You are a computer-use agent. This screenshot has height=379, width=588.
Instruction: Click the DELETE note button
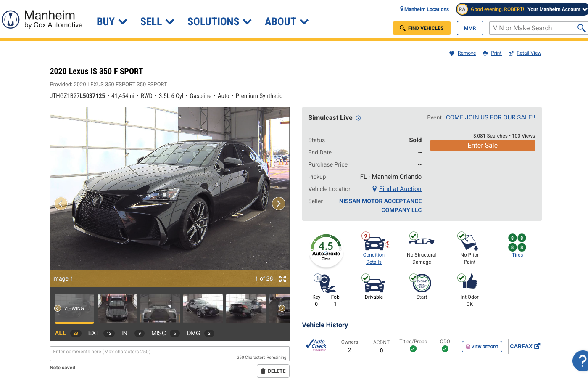(273, 371)
